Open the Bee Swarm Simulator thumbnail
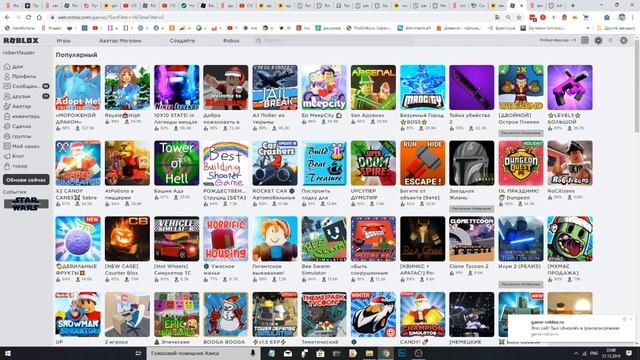Image resolution: width=640 pixels, height=360 pixels. pos(324,239)
